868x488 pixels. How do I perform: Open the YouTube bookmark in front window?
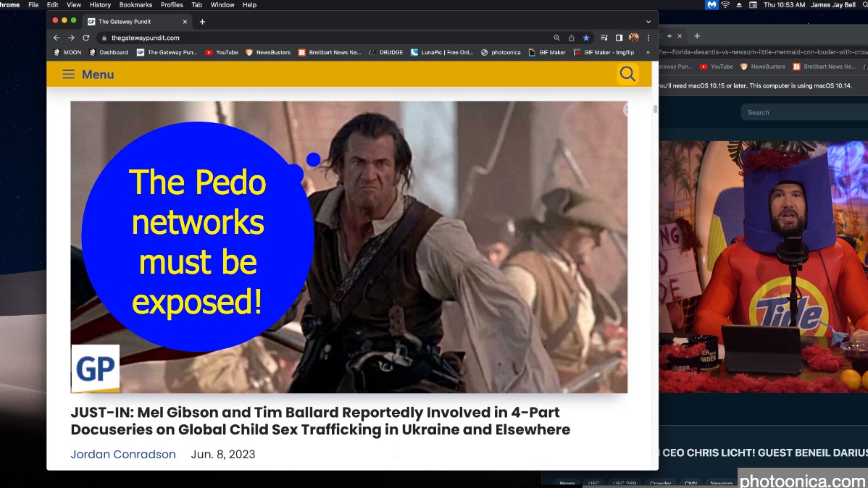(222, 53)
